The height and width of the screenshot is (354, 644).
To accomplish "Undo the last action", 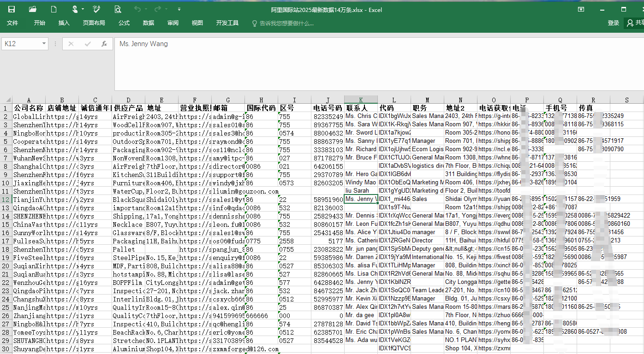I will (137, 9).
